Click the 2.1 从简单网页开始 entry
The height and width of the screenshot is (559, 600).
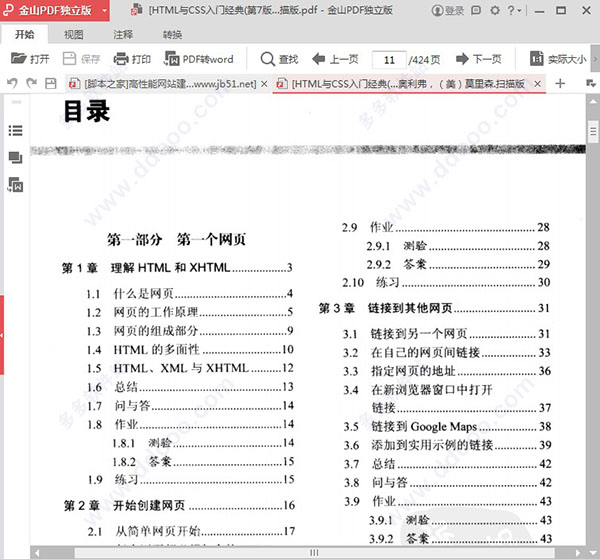pyautogui.click(x=191, y=531)
